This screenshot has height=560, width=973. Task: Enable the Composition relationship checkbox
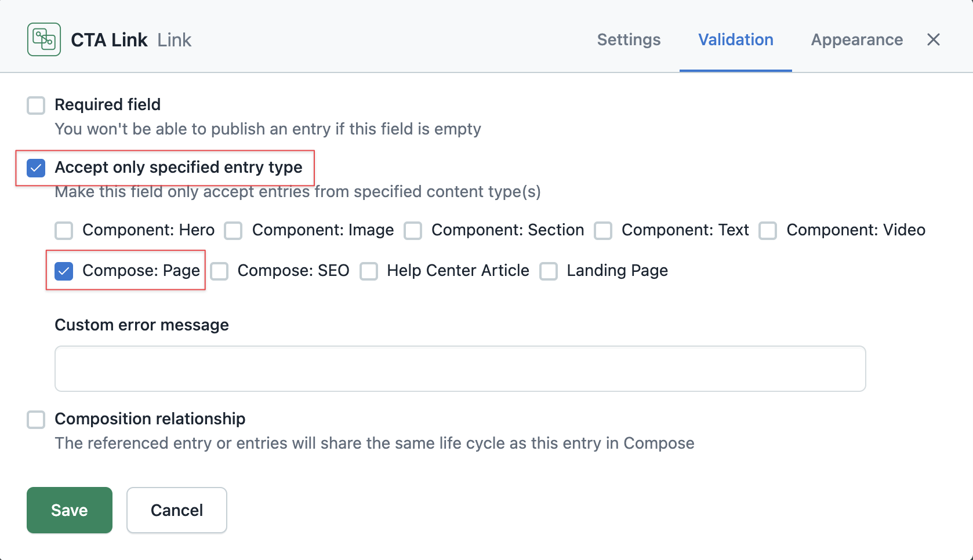point(36,420)
